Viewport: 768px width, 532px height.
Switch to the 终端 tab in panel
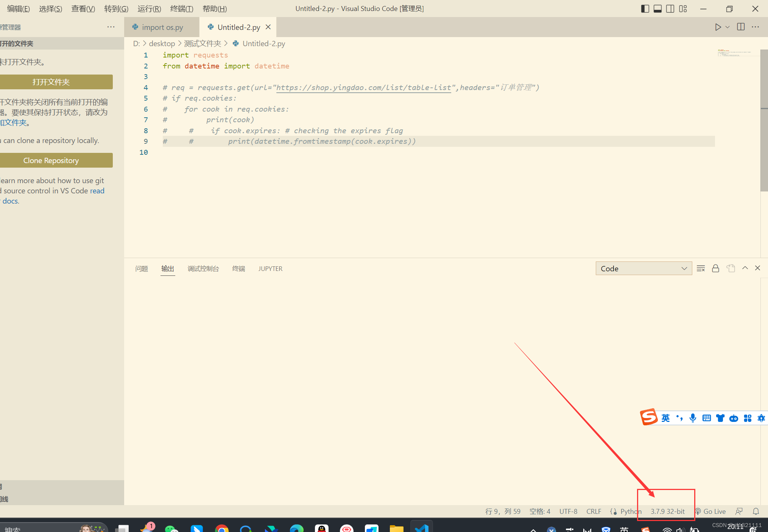coord(239,268)
